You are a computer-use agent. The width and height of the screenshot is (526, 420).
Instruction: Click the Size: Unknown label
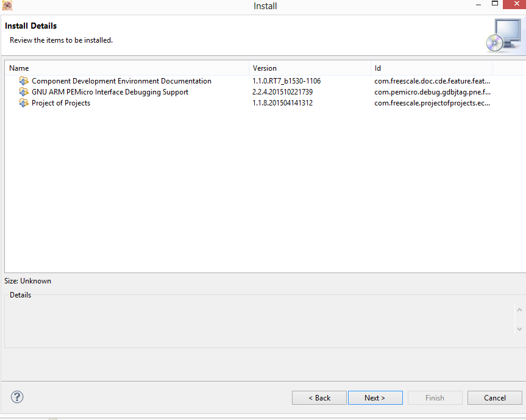coord(27,281)
